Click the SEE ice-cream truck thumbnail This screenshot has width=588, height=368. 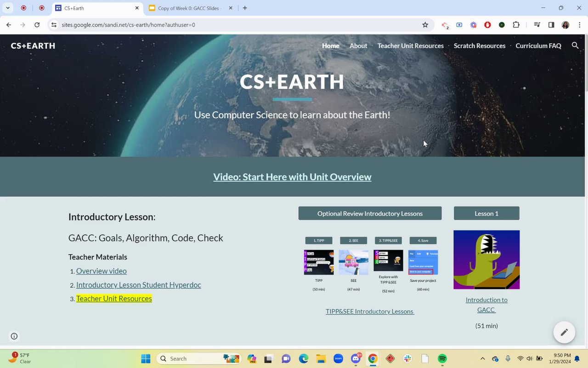pyautogui.click(x=353, y=262)
